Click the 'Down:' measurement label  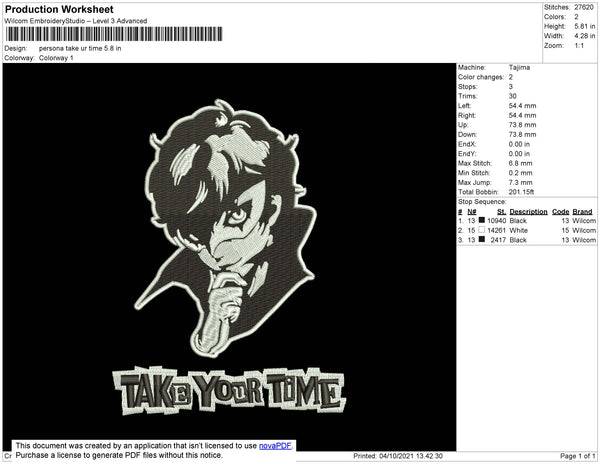coord(468,134)
